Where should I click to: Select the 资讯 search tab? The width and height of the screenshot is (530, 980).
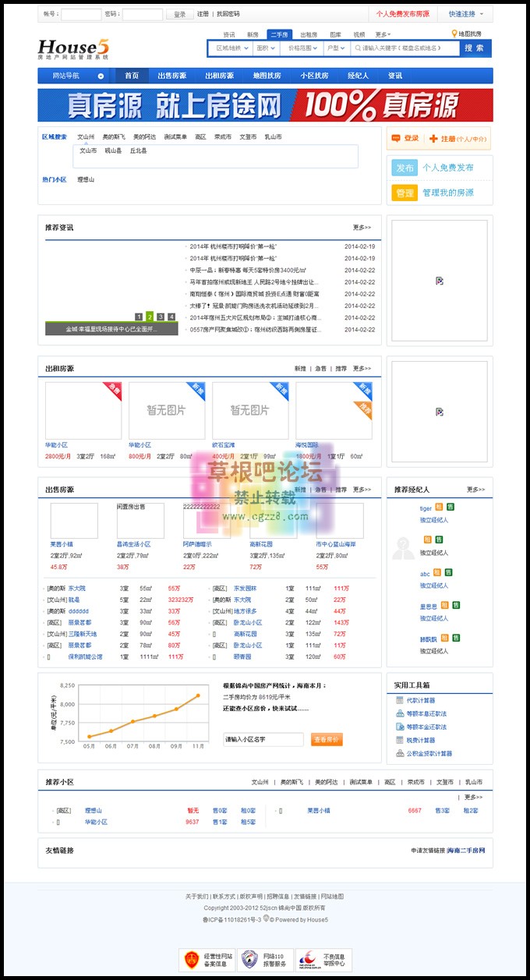pos(229,34)
